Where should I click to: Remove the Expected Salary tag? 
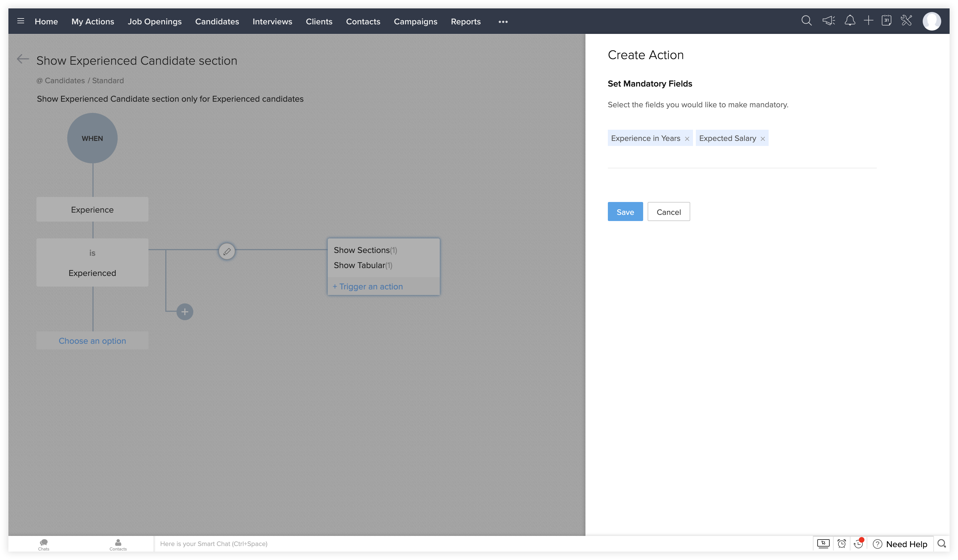(x=762, y=139)
